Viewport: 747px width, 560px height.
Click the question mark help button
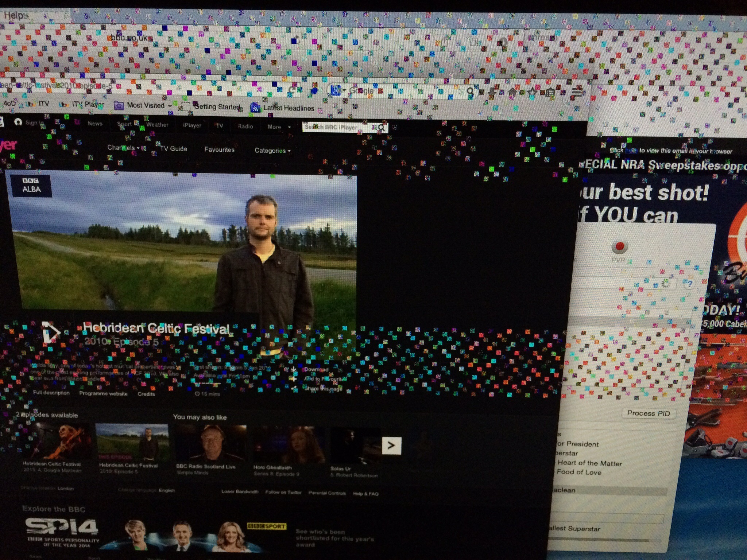(x=689, y=284)
